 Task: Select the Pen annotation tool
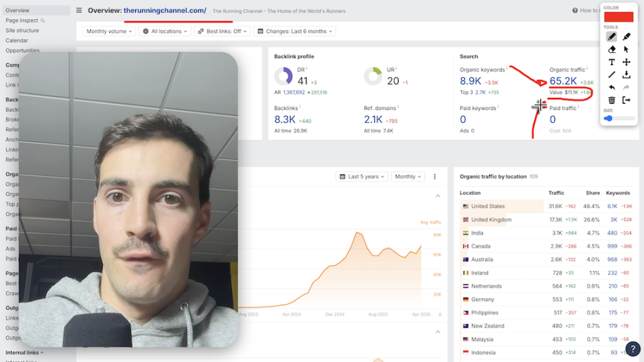click(612, 36)
